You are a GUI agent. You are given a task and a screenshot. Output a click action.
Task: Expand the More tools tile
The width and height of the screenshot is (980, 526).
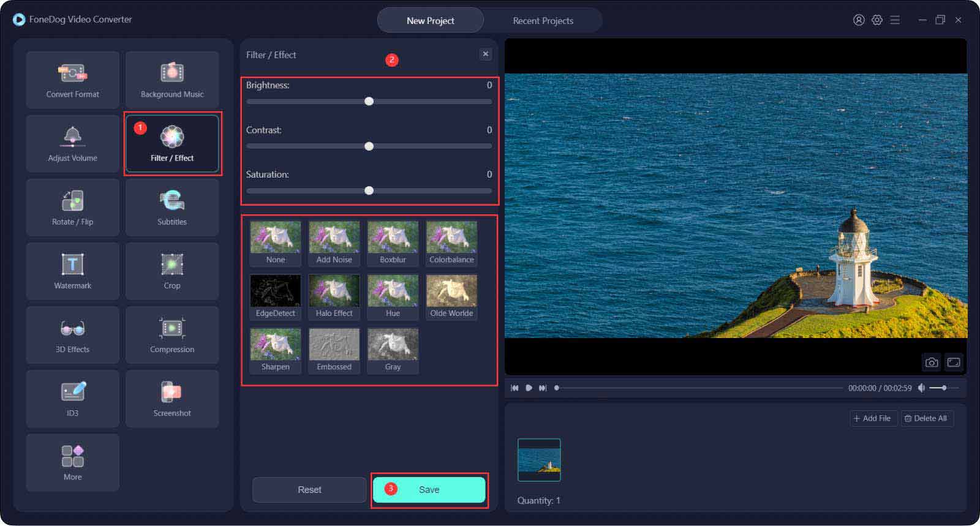[x=72, y=462]
